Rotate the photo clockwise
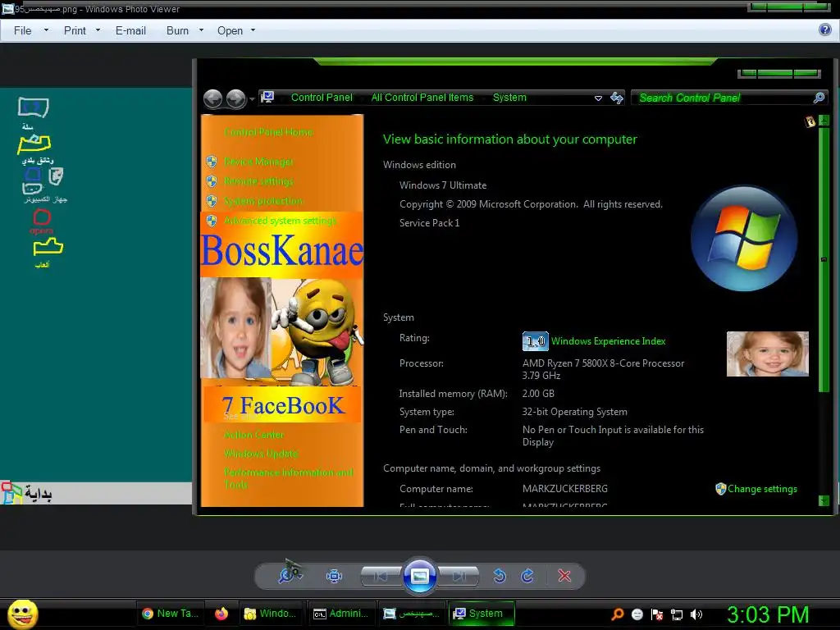This screenshot has width=840, height=630. (x=527, y=576)
